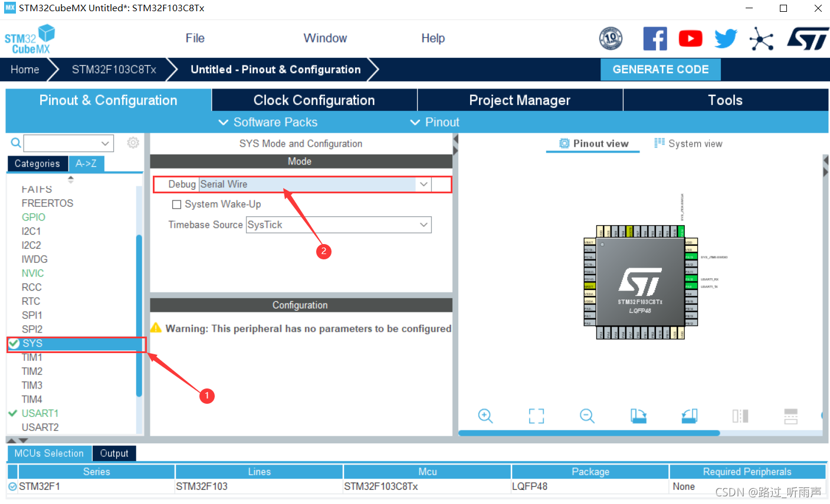Select FREERTOS in the peripheral list
This screenshot has height=504, width=830.
tap(47, 203)
